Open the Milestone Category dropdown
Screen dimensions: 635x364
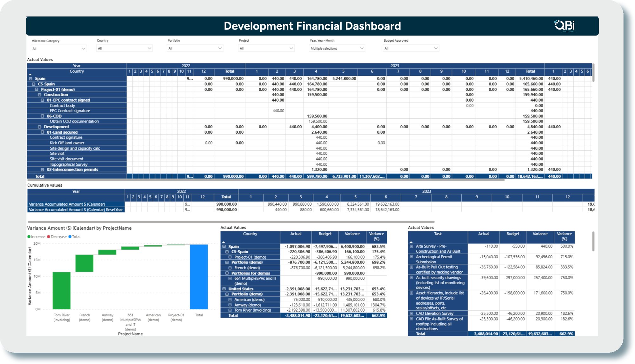(x=84, y=48)
